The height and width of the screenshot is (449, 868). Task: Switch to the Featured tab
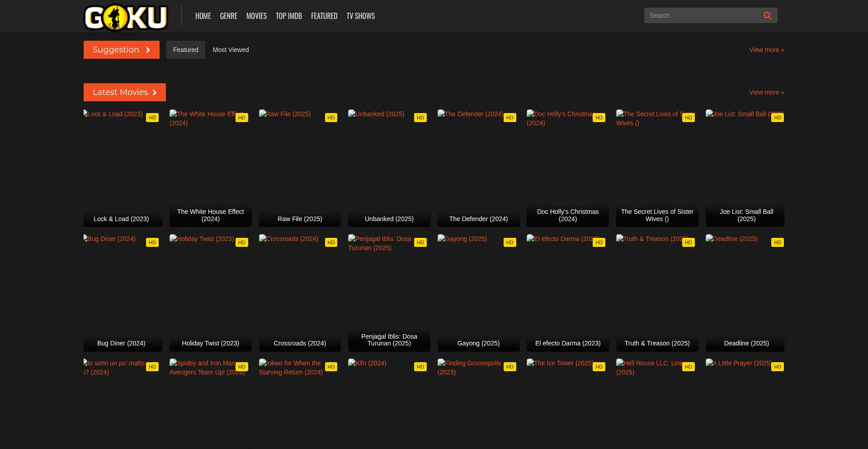[185, 50]
